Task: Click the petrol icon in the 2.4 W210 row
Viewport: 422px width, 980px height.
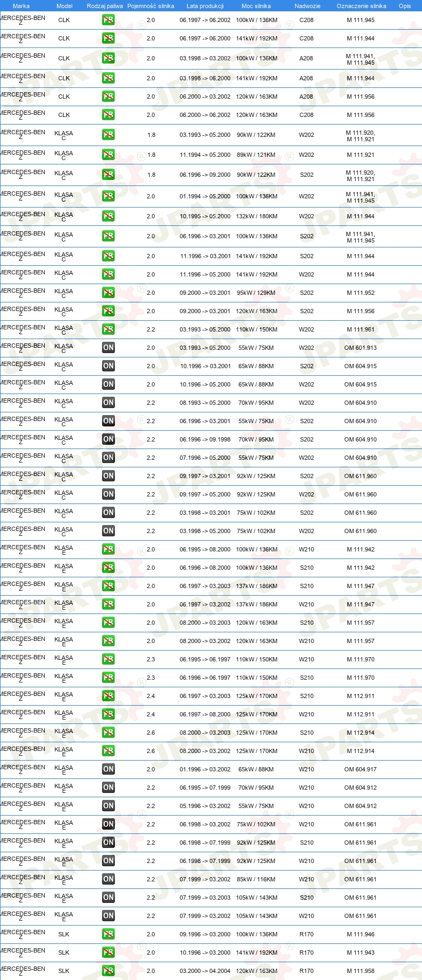Action: pyautogui.click(x=108, y=714)
